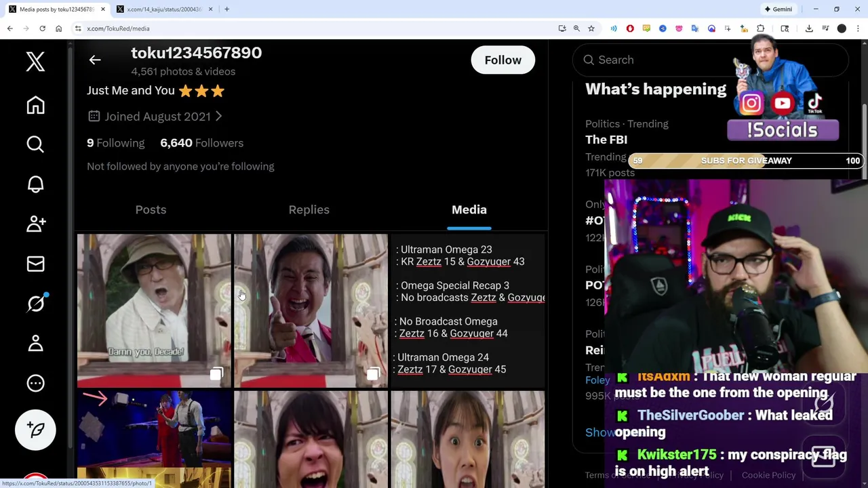Click the translate extension icon
This screenshot has height=488, width=868.
[695, 28]
